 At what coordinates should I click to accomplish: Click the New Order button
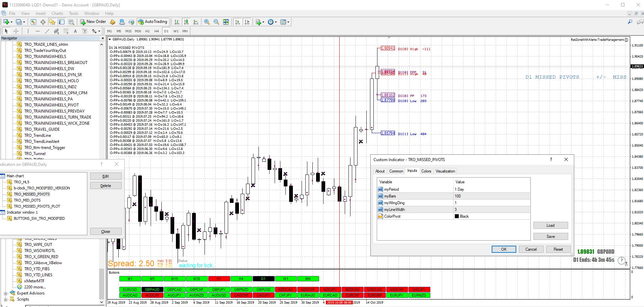tap(93, 22)
